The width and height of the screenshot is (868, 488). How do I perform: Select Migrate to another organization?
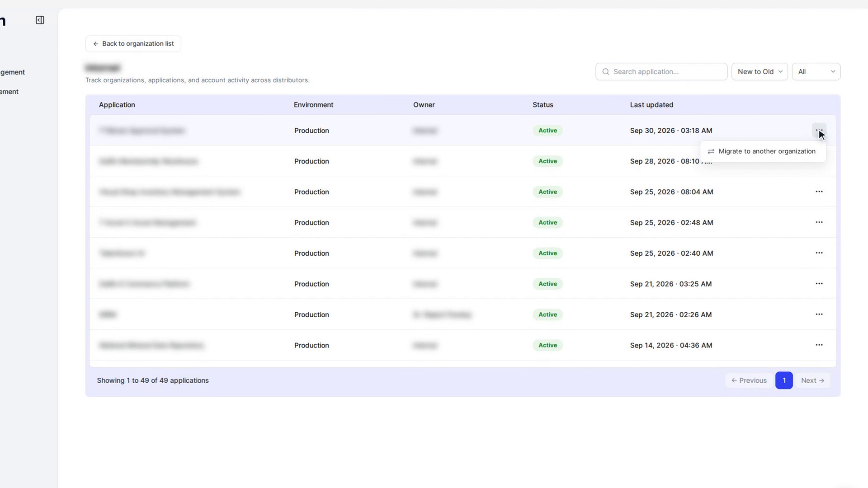tap(763, 151)
